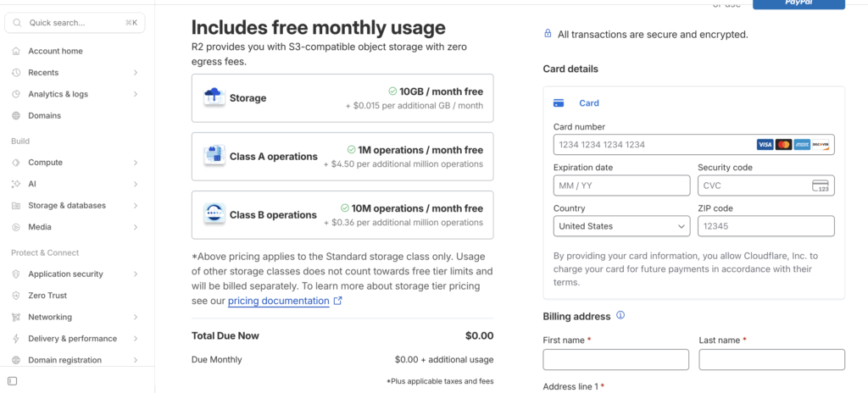Click the First name input field
Screen dimensions: 868x393
pyautogui.click(x=615, y=360)
